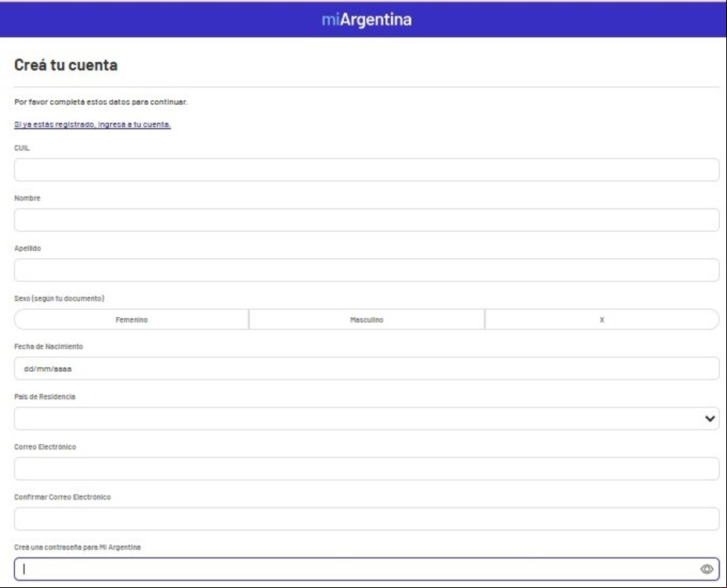Click the 'CUIL' field label
Screen dimensions: 727x588
(x=22, y=148)
